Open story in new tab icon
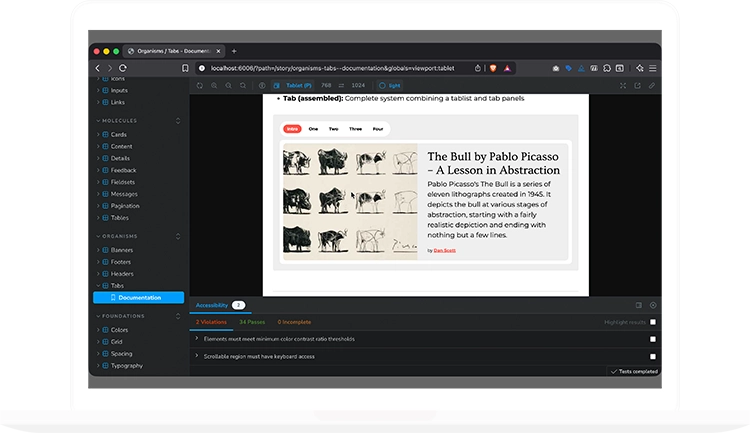 click(x=638, y=86)
